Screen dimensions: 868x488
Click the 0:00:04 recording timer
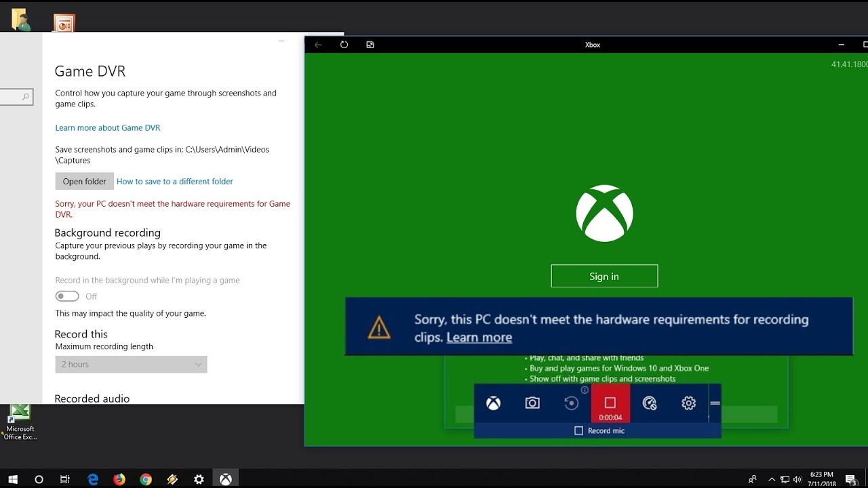610,418
